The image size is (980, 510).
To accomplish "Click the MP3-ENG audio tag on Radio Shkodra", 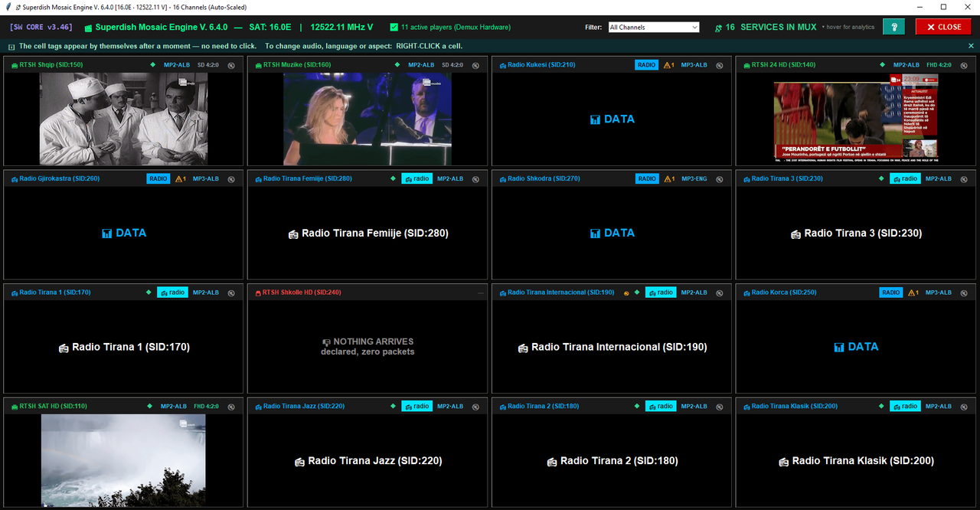I will click(x=694, y=179).
